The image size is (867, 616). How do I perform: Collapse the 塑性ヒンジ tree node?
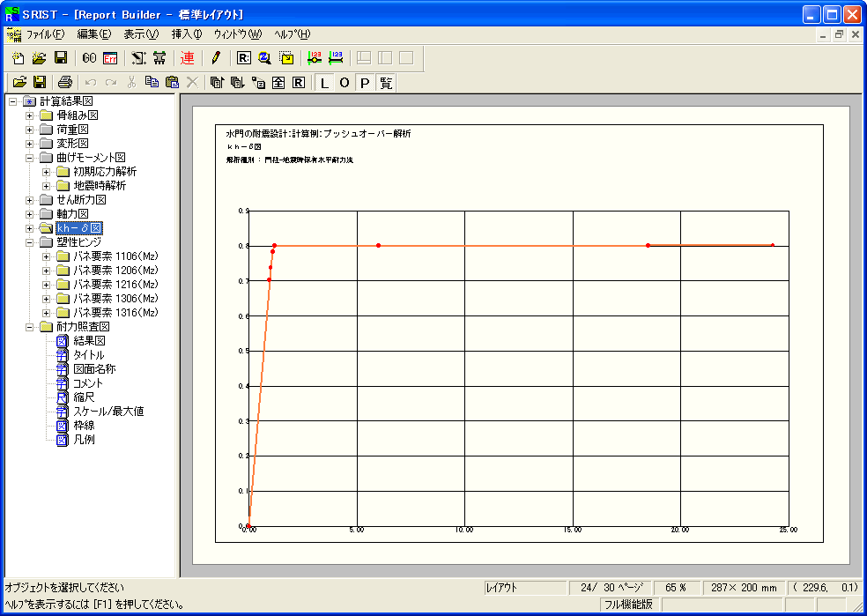click(x=30, y=242)
